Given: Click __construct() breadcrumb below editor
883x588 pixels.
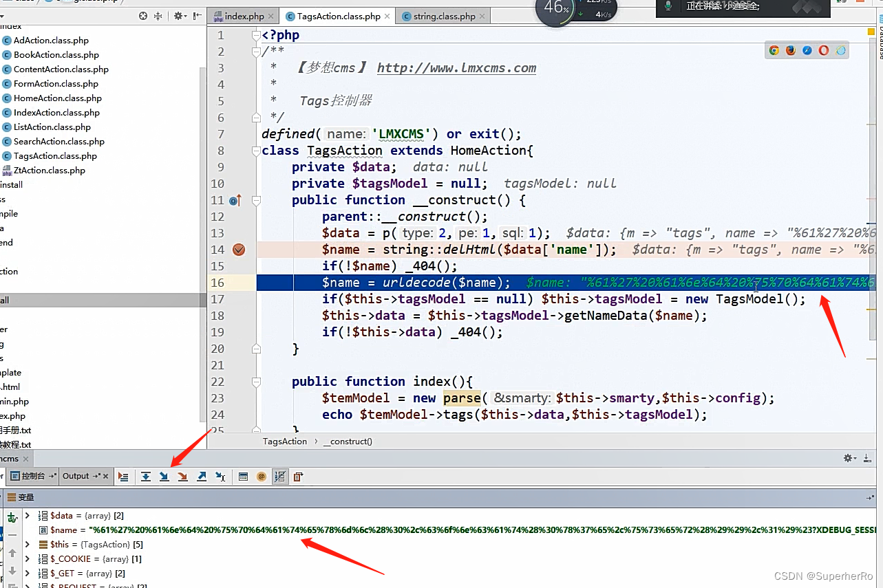Looking at the screenshot, I should (x=348, y=442).
